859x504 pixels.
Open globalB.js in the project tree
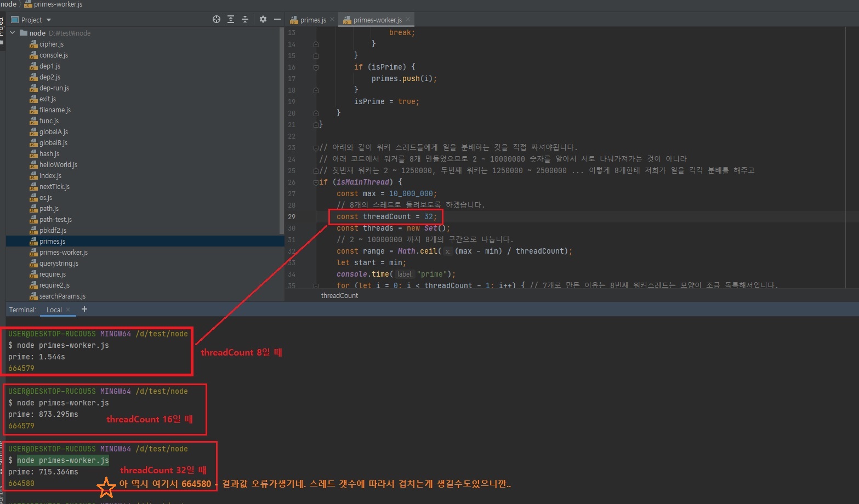(x=53, y=142)
